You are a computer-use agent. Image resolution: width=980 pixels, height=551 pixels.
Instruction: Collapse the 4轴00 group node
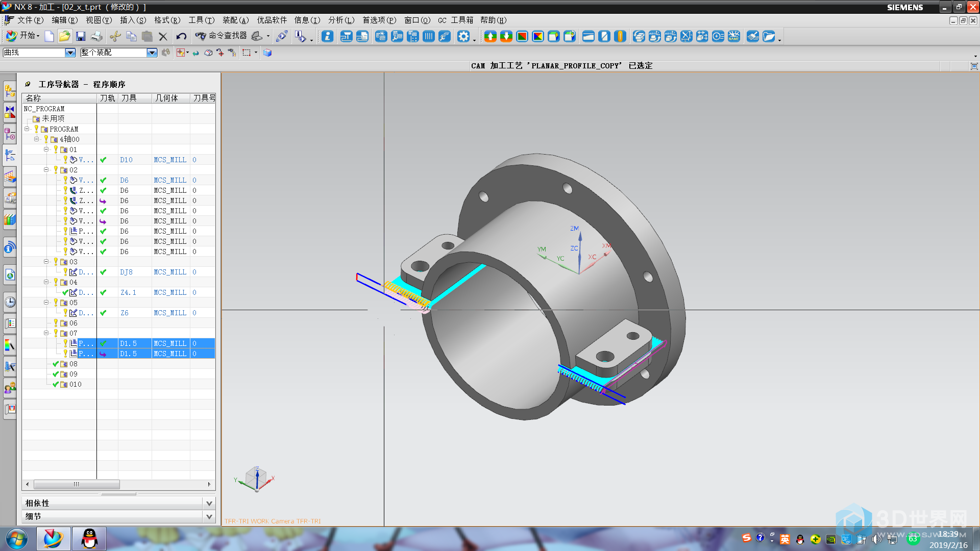(x=36, y=139)
